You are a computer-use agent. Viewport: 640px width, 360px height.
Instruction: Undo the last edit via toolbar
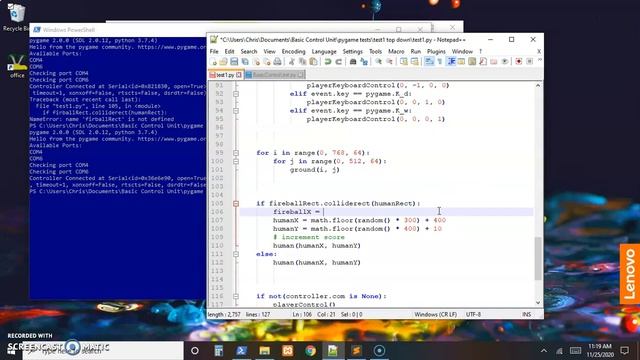328,62
